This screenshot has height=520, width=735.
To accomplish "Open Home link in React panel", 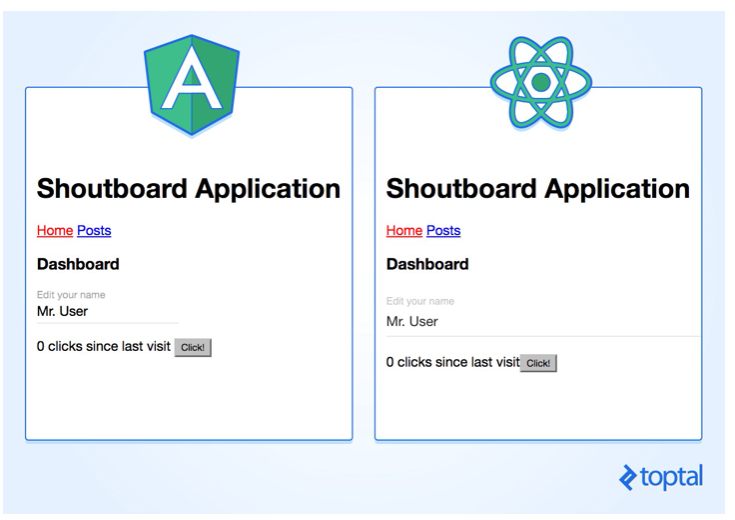I will pos(404,231).
